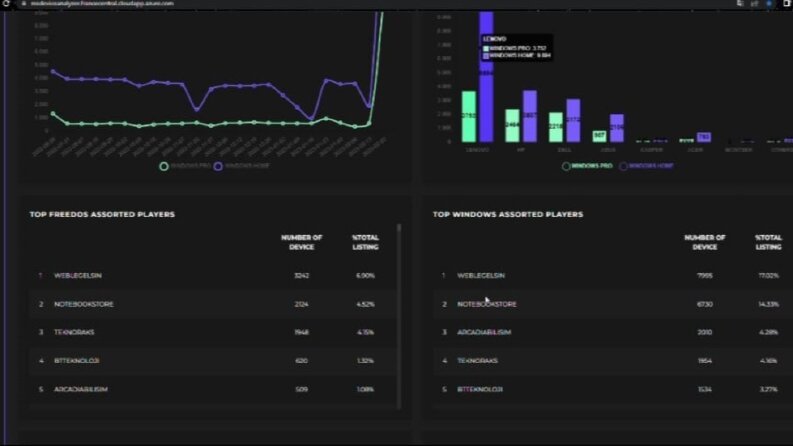Click the lock icon beside the URL
Image resolution: width=793 pixels, height=446 pixels.
point(23,4)
